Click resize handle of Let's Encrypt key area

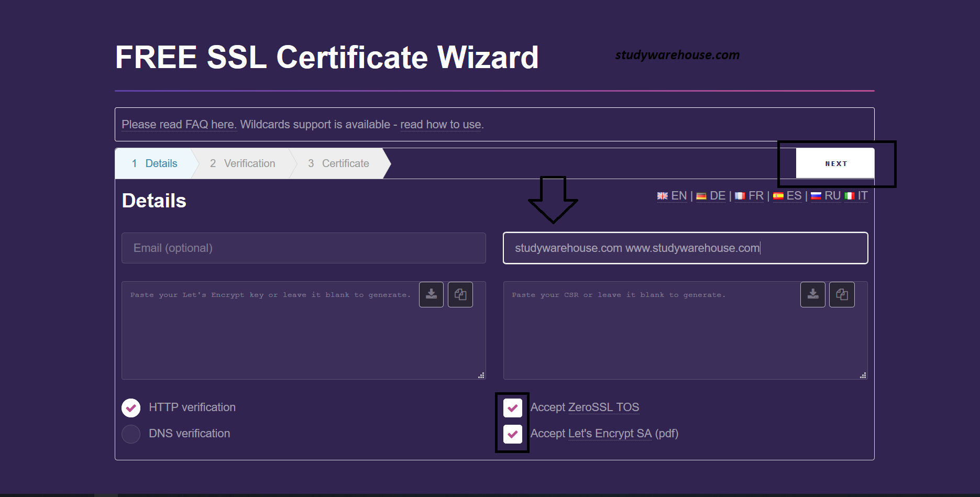[x=481, y=375]
